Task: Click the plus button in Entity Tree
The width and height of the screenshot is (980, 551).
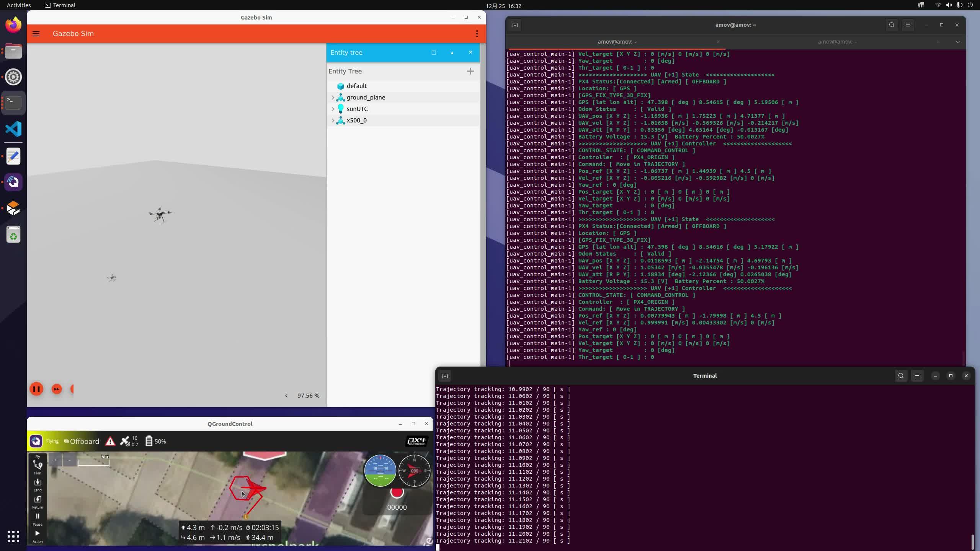Action: pyautogui.click(x=470, y=71)
